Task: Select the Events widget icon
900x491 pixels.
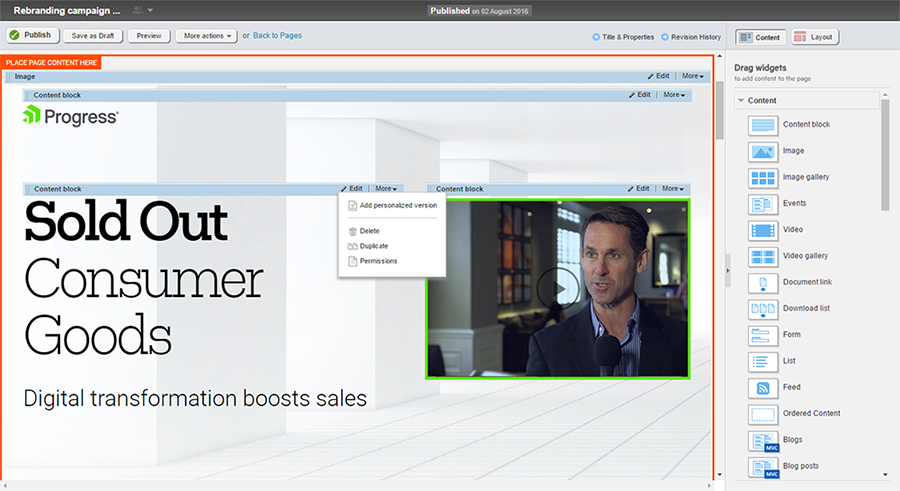Action: (x=763, y=204)
